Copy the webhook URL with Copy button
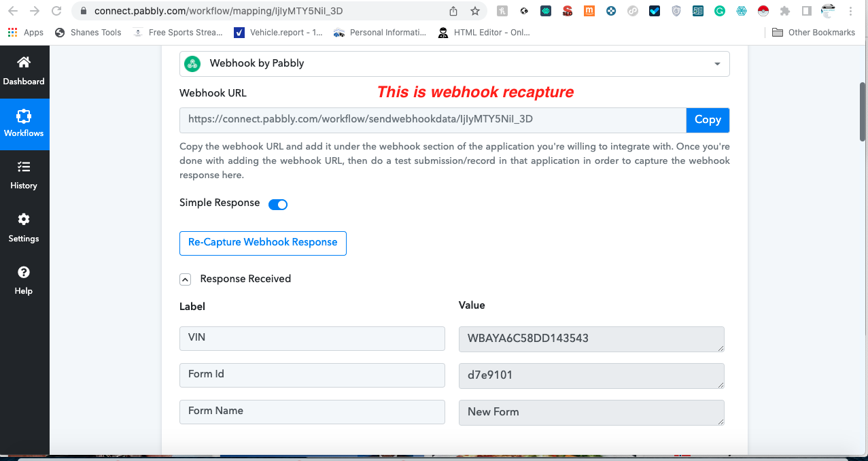The width and height of the screenshot is (868, 461). 708,120
